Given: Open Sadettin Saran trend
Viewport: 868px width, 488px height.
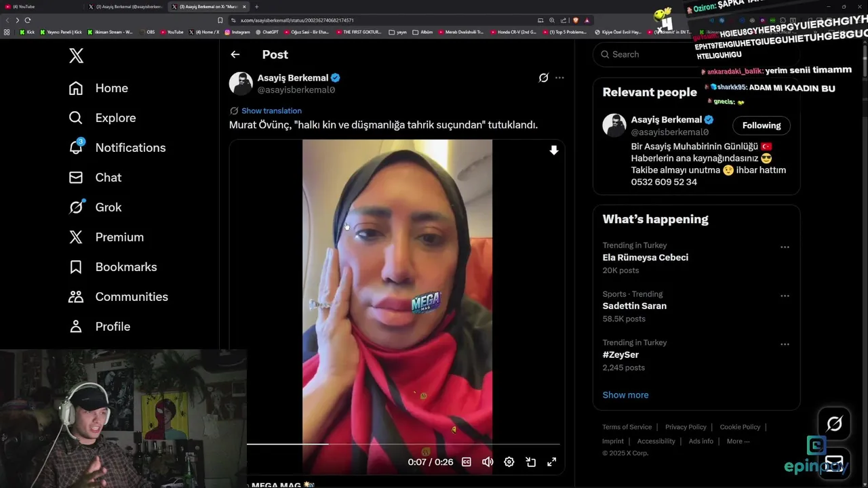Looking at the screenshot, I should pos(635,306).
